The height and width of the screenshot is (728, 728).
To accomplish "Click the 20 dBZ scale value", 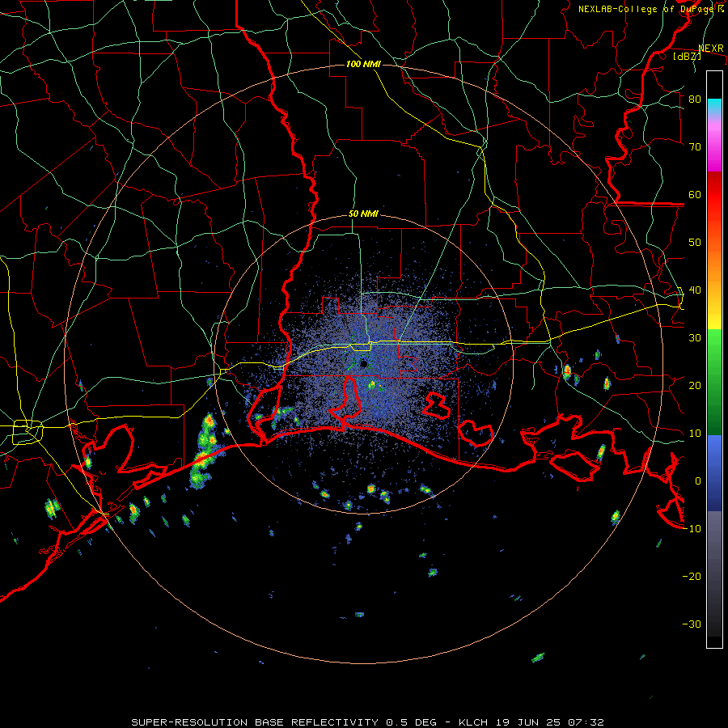I will tap(695, 385).
